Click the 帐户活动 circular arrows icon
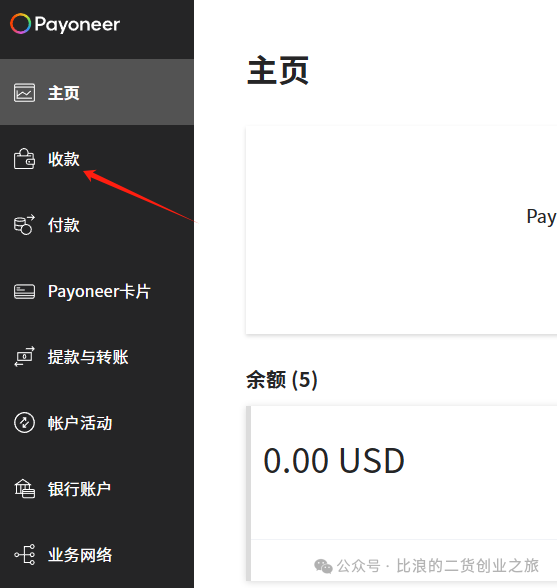The image size is (557, 588). (x=24, y=423)
